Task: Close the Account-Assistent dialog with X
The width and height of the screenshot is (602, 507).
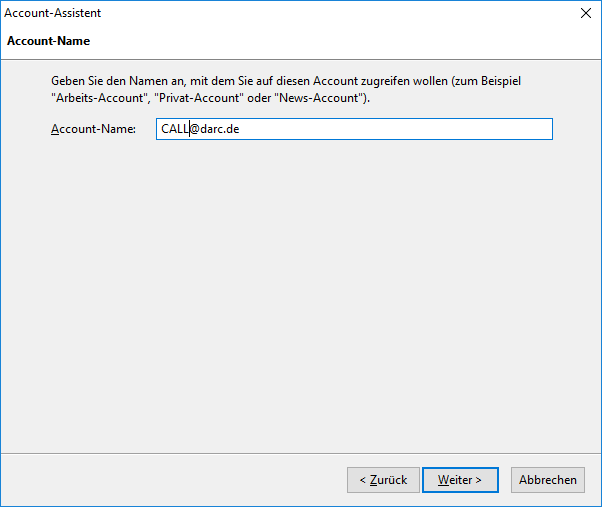Action: pyautogui.click(x=585, y=13)
